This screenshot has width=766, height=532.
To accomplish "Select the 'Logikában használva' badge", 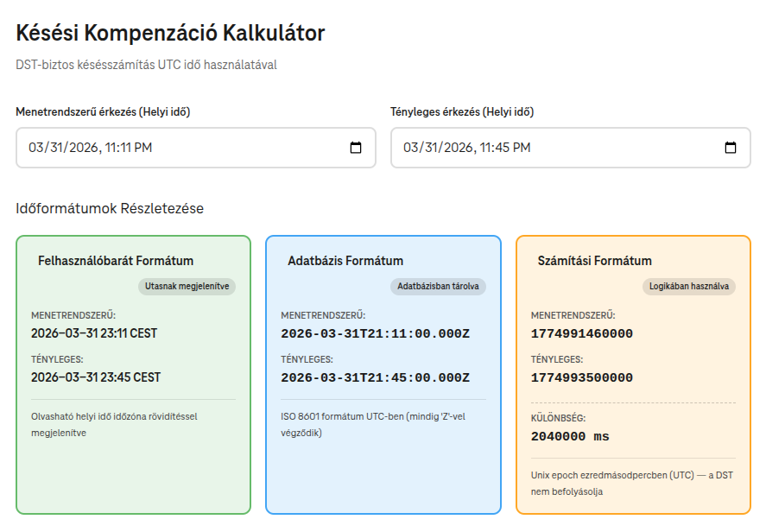I will click(690, 286).
